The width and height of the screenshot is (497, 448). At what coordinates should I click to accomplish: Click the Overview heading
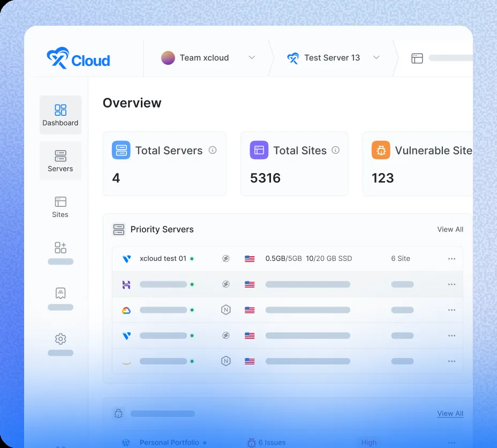tap(132, 103)
